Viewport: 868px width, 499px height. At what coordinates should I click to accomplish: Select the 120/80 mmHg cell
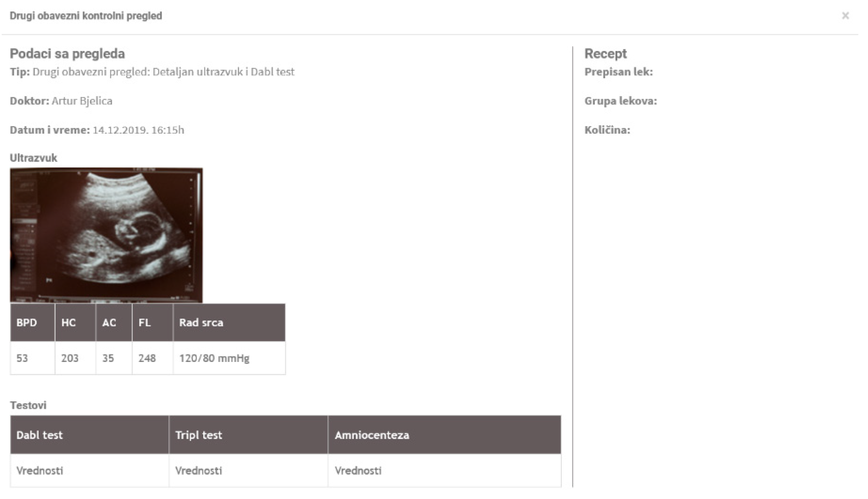coord(214,358)
